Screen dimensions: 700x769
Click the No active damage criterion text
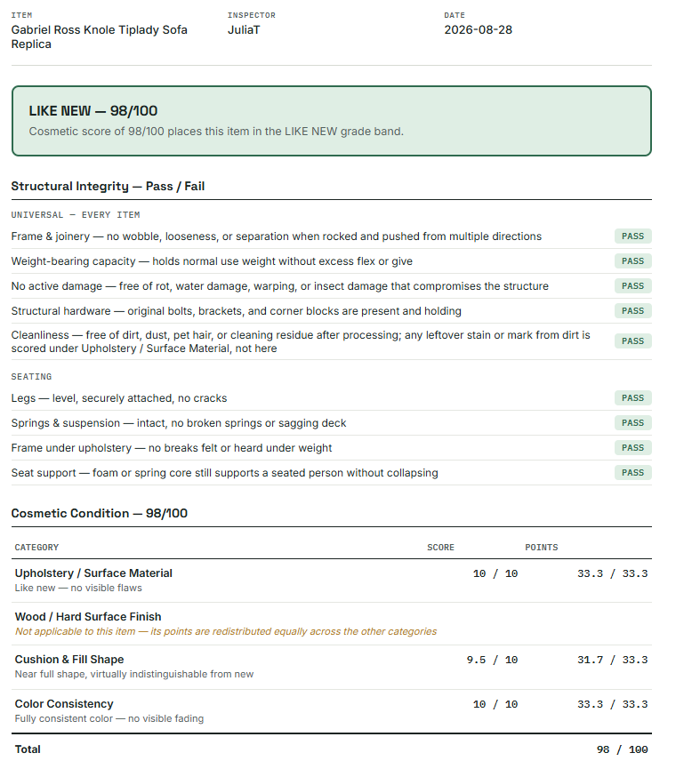click(x=280, y=286)
